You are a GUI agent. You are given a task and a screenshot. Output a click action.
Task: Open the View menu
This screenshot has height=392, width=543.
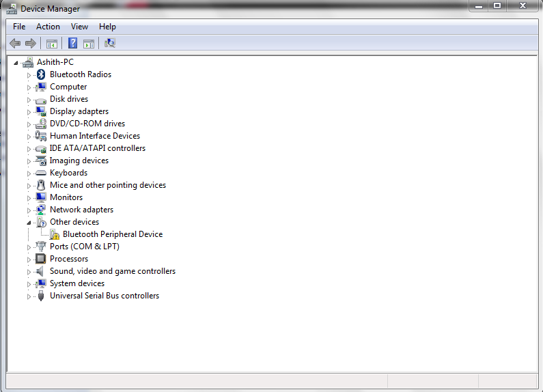79,27
